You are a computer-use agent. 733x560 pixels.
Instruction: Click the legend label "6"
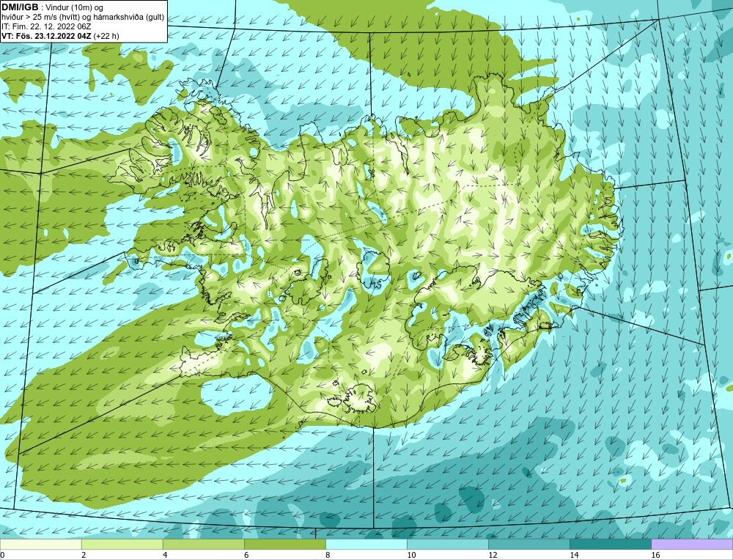[246, 555]
